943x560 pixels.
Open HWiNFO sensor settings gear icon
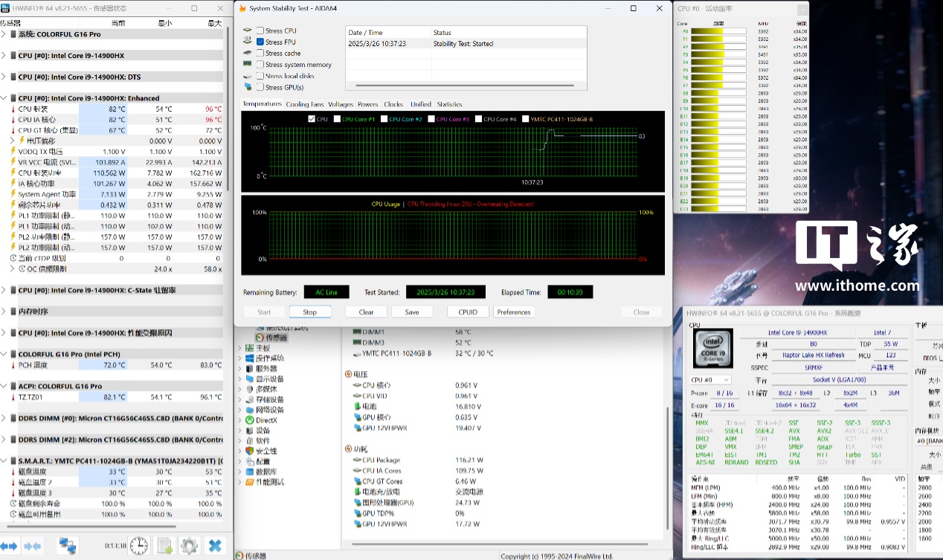189,546
